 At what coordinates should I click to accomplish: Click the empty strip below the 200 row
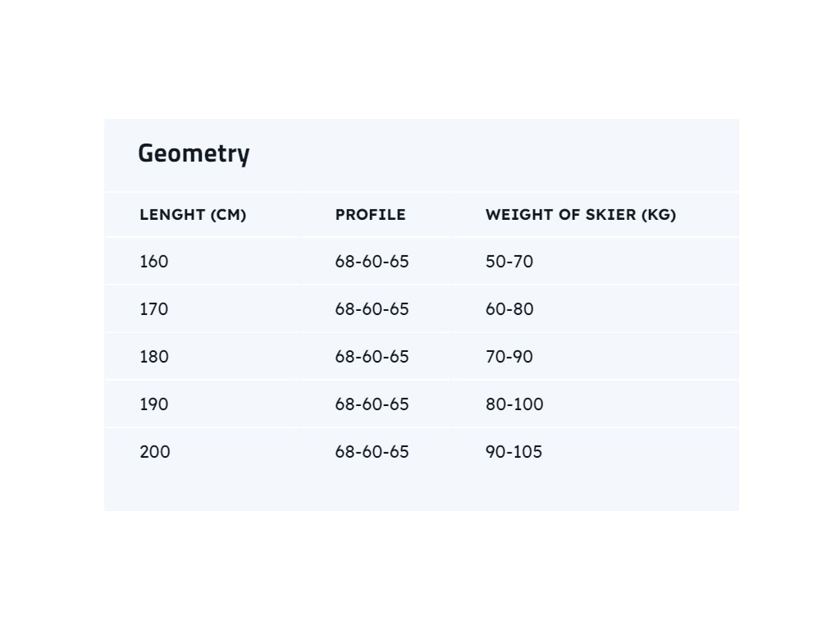421,492
